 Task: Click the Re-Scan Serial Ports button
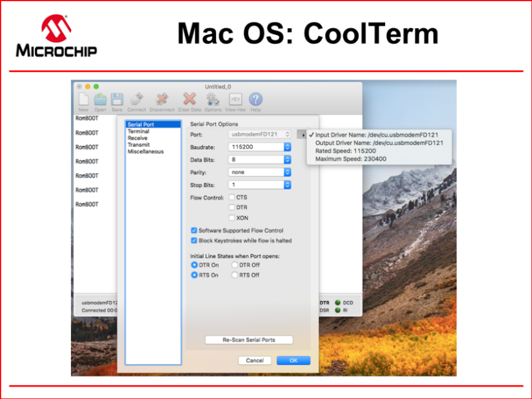tap(249, 340)
